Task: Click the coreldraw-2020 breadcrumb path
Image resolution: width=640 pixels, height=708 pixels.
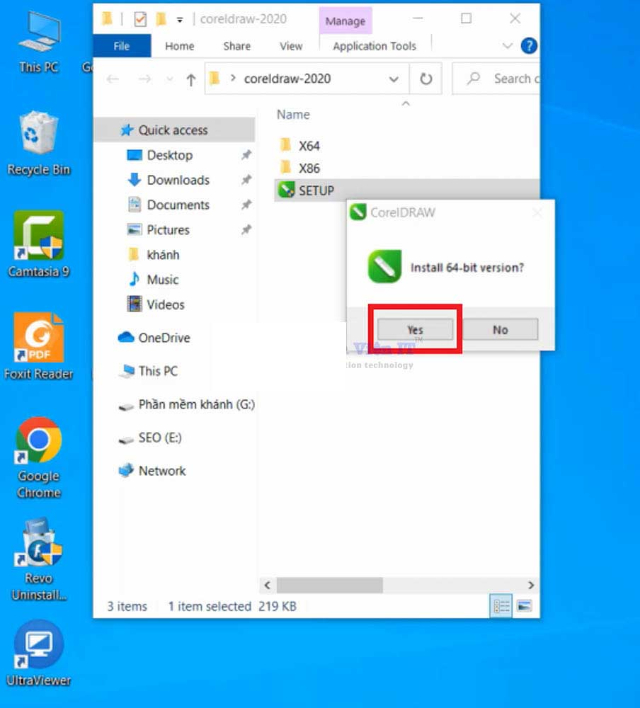Action: point(287,79)
